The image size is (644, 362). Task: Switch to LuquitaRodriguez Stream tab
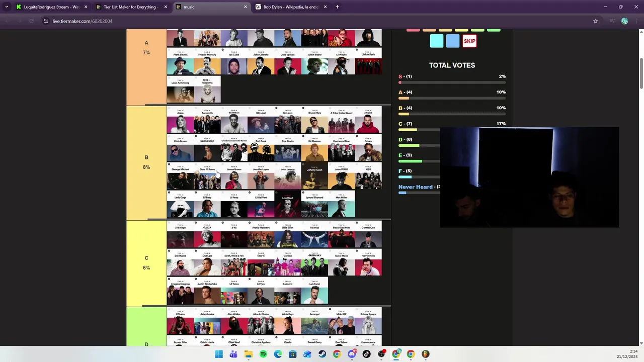(52, 7)
